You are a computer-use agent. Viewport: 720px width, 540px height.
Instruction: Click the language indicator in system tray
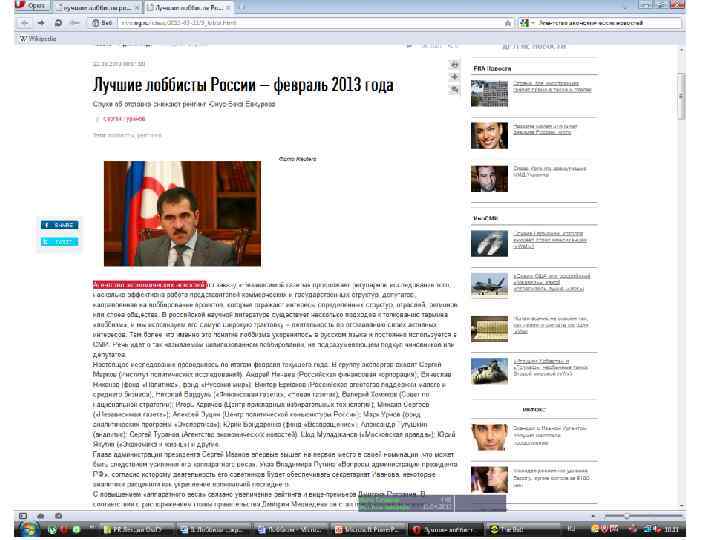tap(572, 529)
